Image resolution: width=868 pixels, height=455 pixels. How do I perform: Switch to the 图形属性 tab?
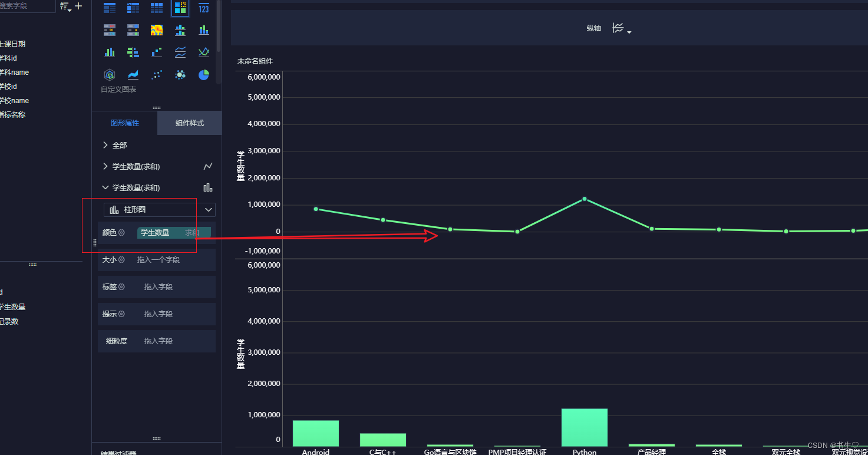pos(125,123)
